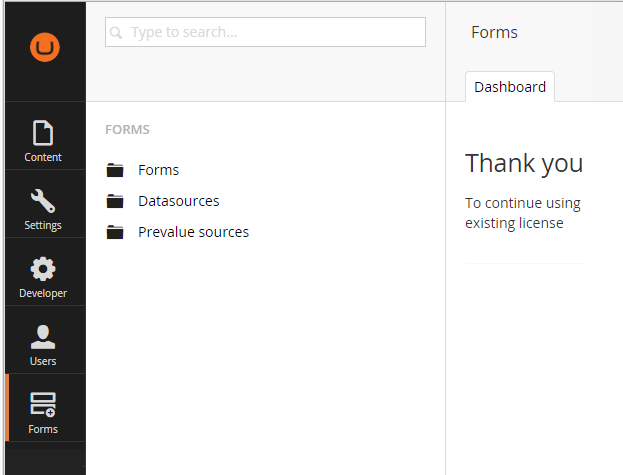Click the search magnifier icon
This screenshot has width=623, height=475.
(116, 33)
